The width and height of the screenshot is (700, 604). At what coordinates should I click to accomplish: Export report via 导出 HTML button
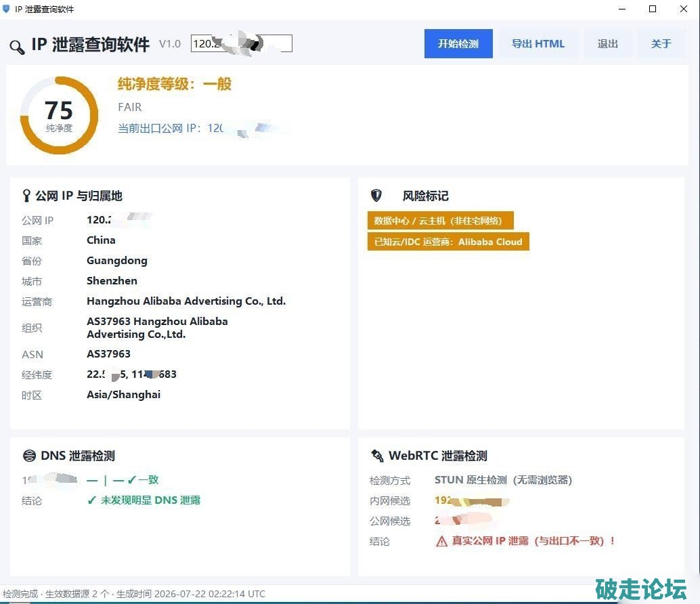538,44
